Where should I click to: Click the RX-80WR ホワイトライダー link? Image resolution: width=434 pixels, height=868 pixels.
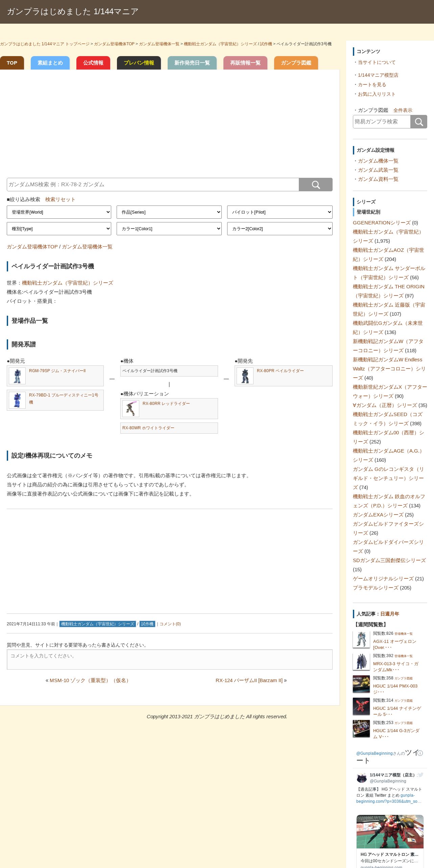(148, 428)
